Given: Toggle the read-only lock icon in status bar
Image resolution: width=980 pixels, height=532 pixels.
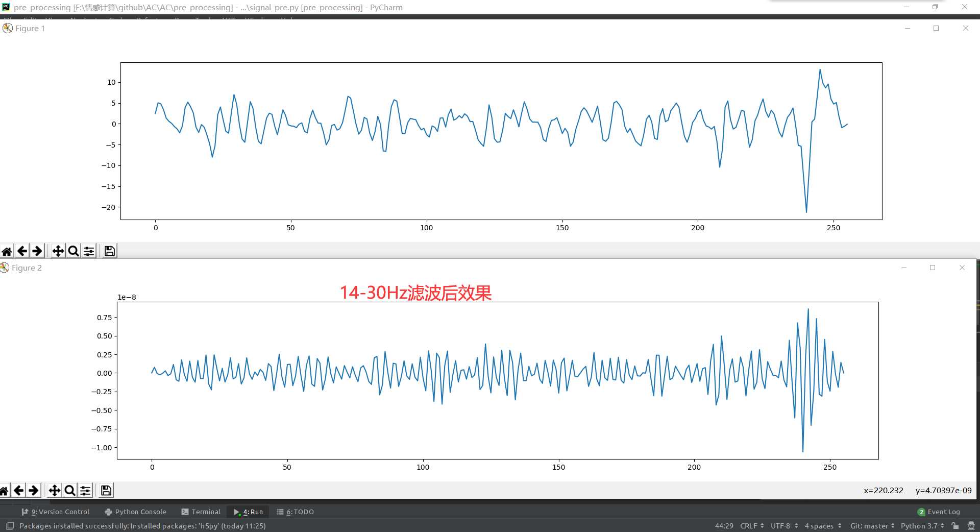Looking at the screenshot, I should pos(955,526).
